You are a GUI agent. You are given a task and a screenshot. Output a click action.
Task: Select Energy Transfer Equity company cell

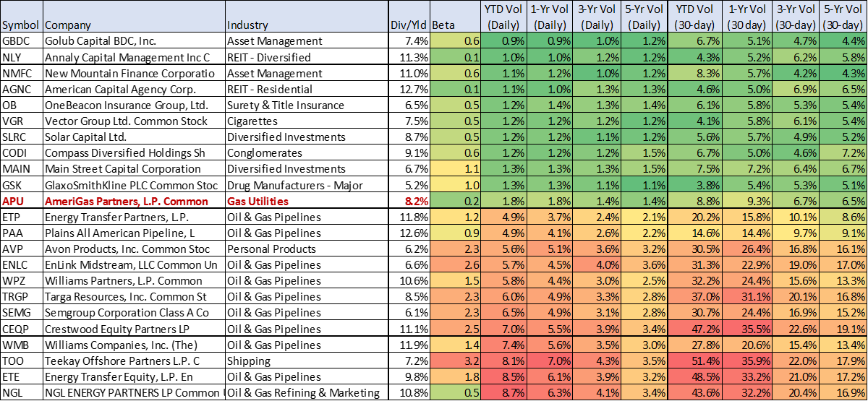(x=134, y=377)
